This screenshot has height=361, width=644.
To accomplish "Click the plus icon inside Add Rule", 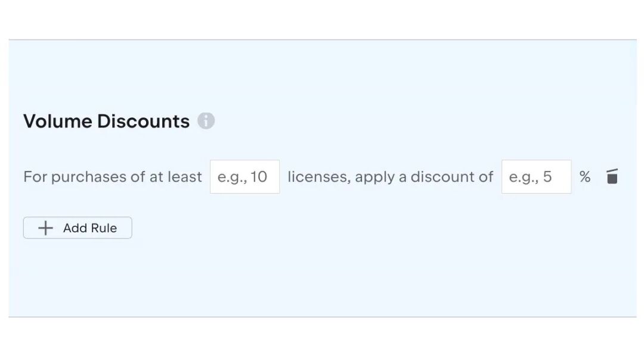I will tap(45, 228).
